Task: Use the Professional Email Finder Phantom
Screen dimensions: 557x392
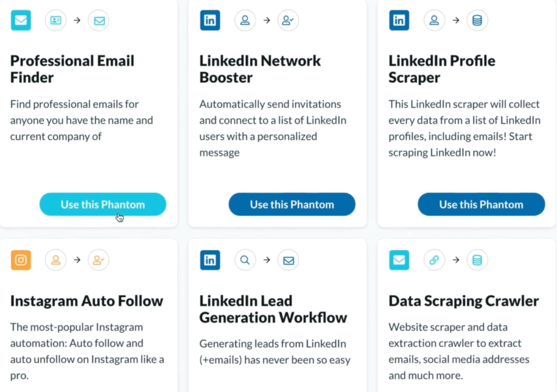Action: click(x=103, y=204)
